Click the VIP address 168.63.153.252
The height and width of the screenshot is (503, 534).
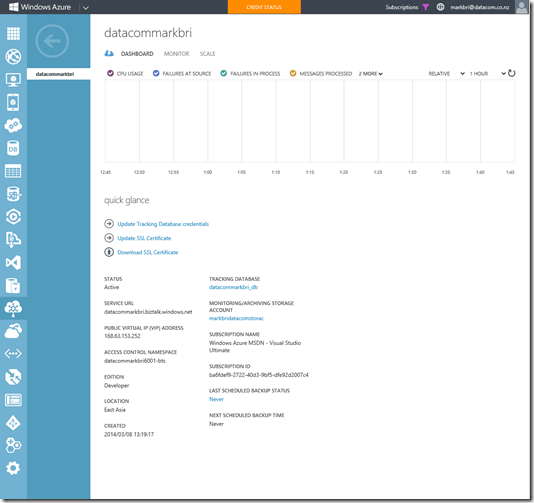[x=122, y=336]
